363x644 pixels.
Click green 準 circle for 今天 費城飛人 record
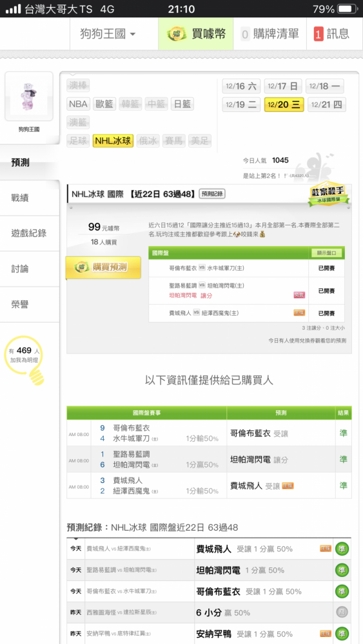[x=342, y=549]
